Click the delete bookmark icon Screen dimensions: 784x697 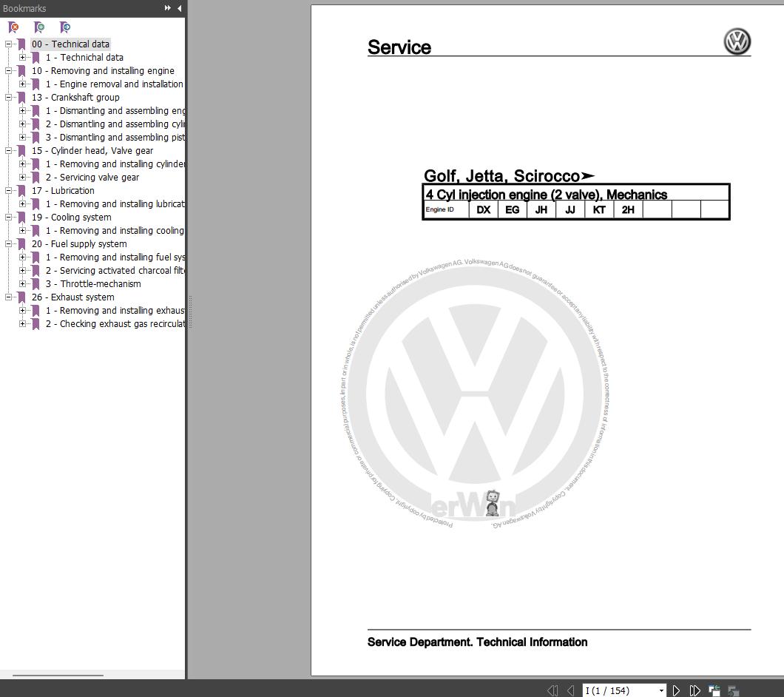(x=13, y=27)
